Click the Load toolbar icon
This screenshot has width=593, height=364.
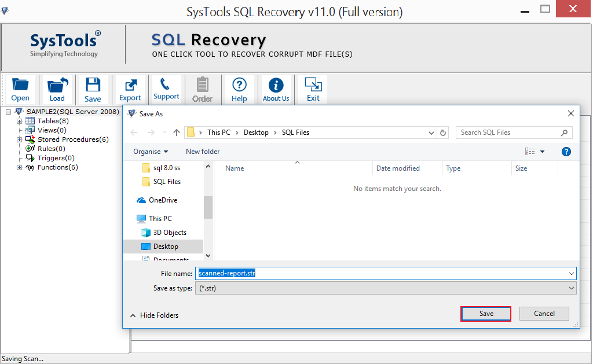coord(57,90)
